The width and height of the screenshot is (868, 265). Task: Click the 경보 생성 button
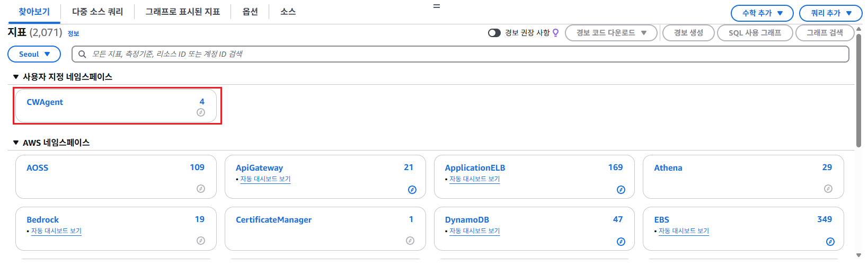coord(688,33)
